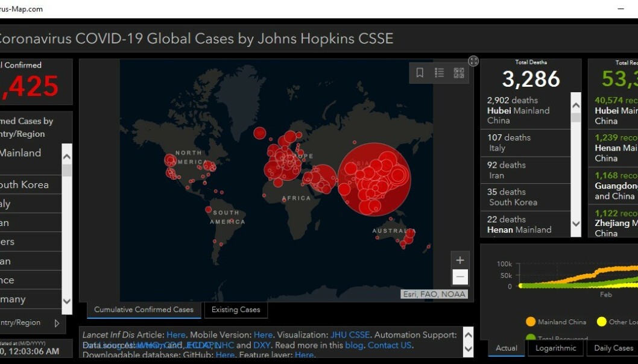Zoom in on the map
Image resolution: width=638 pixels, height=364 pixels.
coord(460,260)
